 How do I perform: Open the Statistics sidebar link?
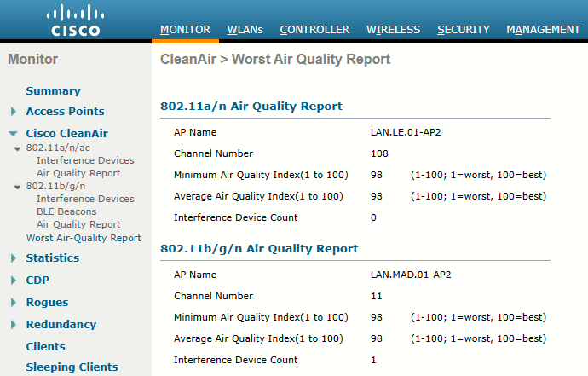53,258
